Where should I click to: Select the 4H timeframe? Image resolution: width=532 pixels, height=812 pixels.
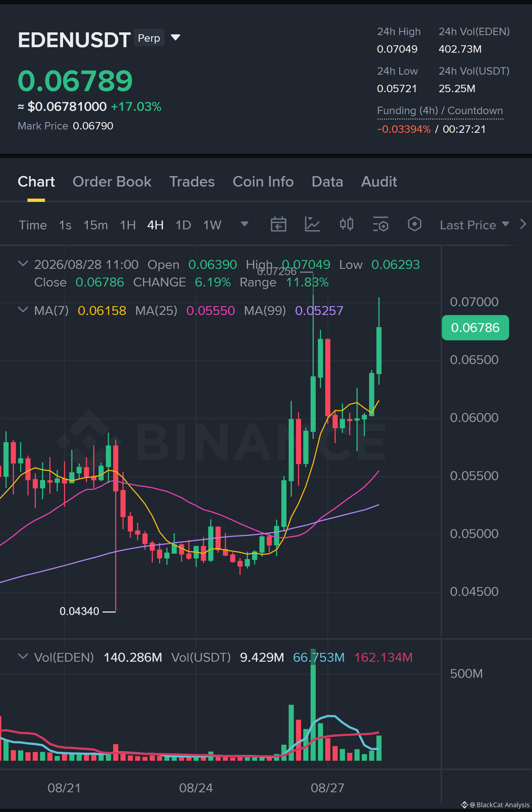point(155,225)
